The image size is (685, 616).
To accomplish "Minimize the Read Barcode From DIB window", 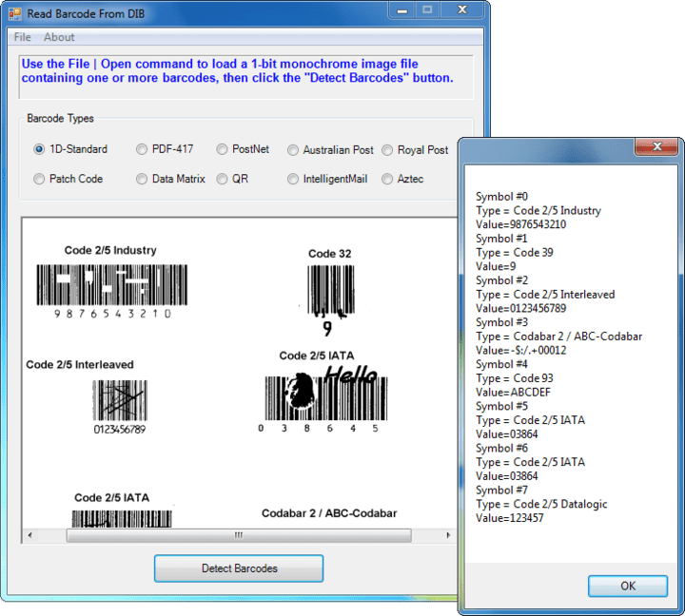I will (402, 10).
